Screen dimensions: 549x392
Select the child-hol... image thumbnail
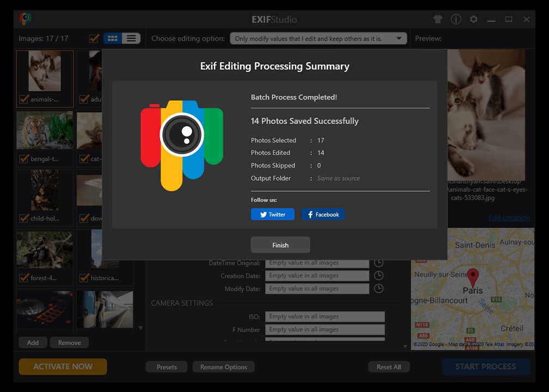coord(44,191)
